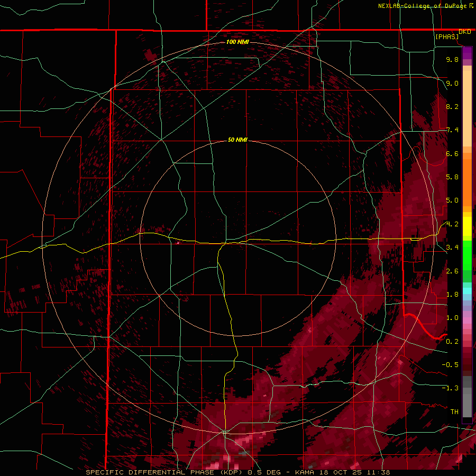
Task: Click the -1.3 color scale value
Action: (450, 388)
